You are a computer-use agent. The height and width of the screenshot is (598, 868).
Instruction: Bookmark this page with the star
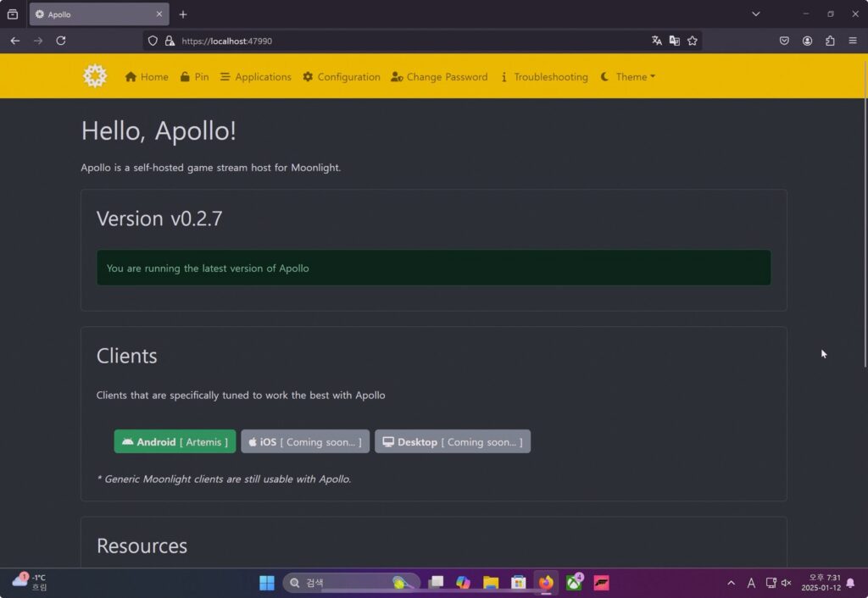point(693,41)
